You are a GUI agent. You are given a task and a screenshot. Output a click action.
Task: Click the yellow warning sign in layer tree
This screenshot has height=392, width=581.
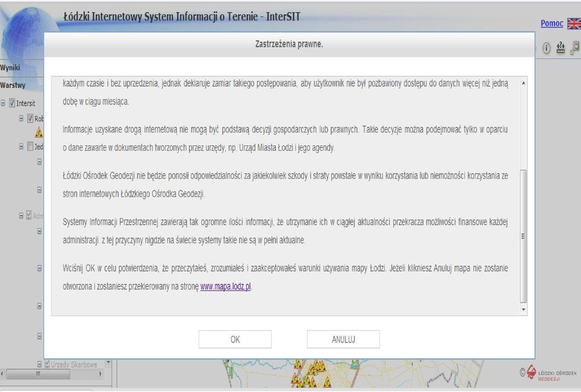click(39, 132)
